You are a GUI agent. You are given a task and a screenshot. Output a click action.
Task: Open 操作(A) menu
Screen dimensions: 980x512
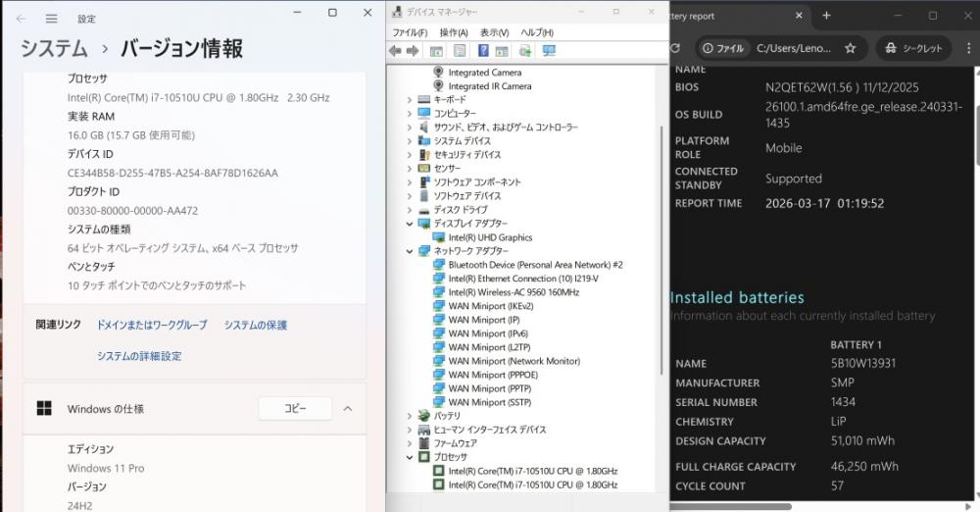click(453, 32)
